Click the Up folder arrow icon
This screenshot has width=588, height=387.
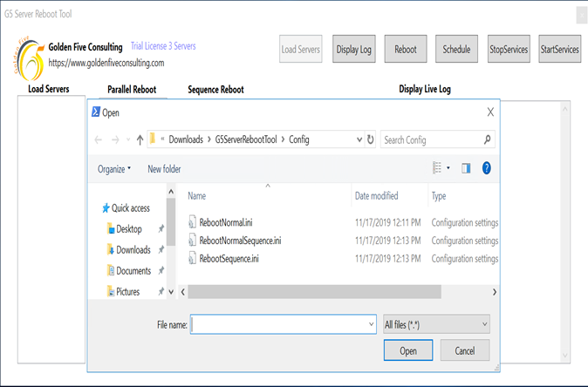pyautogui.click(x=140, y=139)
